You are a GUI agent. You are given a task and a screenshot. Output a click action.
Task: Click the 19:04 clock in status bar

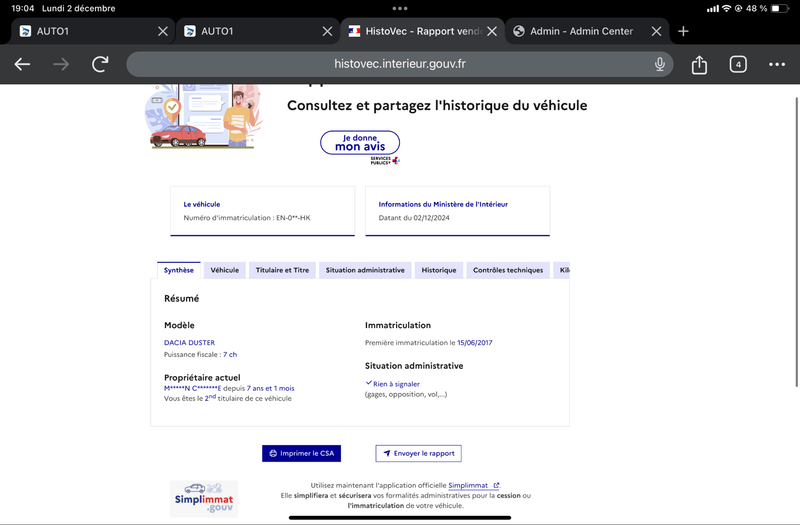coord(22,8)
